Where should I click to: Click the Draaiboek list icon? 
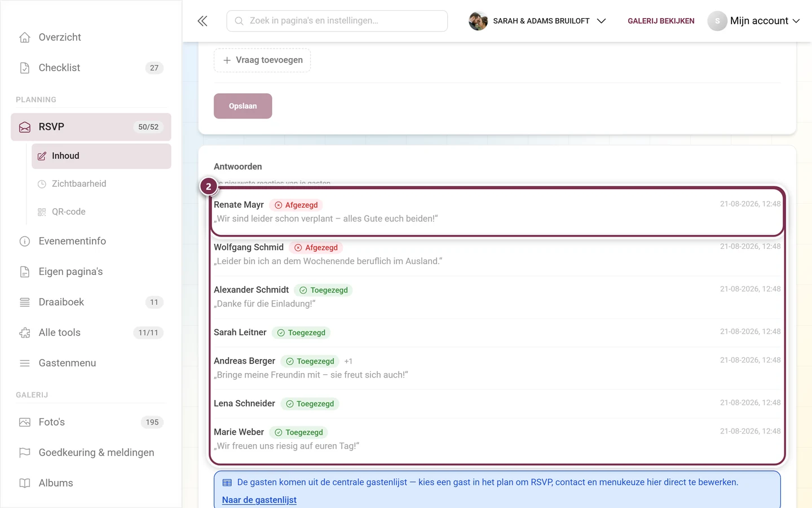tap(25, 303)
